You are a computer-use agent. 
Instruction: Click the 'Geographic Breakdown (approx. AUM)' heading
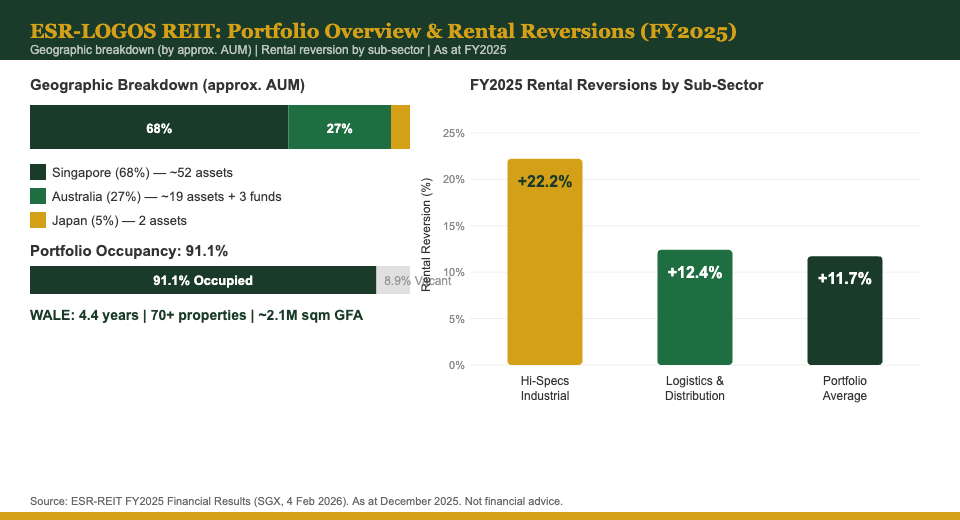click(167, 85)
